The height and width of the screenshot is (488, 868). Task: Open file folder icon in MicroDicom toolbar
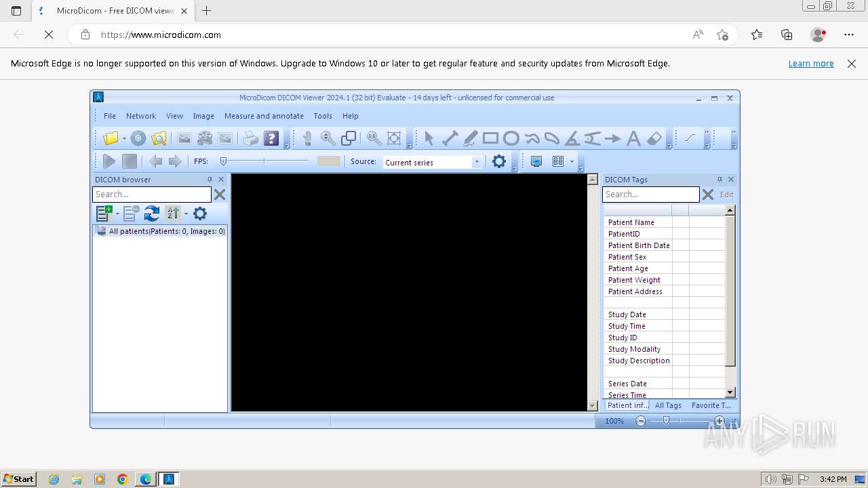111,138
